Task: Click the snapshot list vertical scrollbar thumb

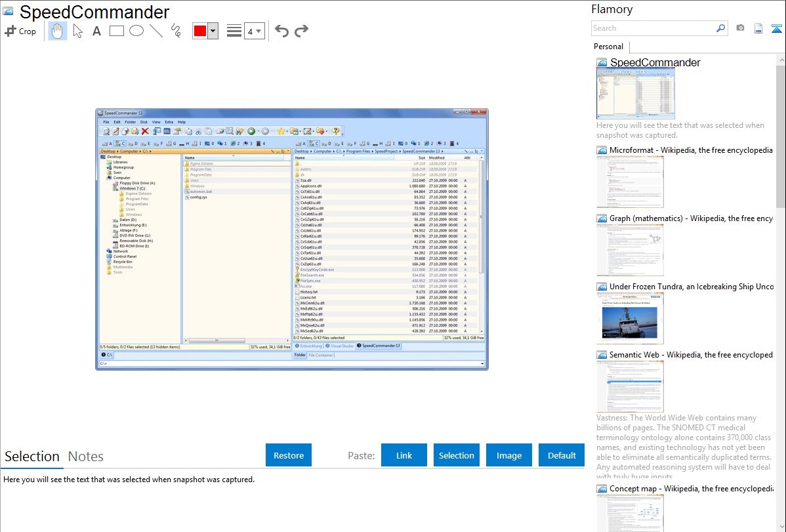Action: click(781, 136)
